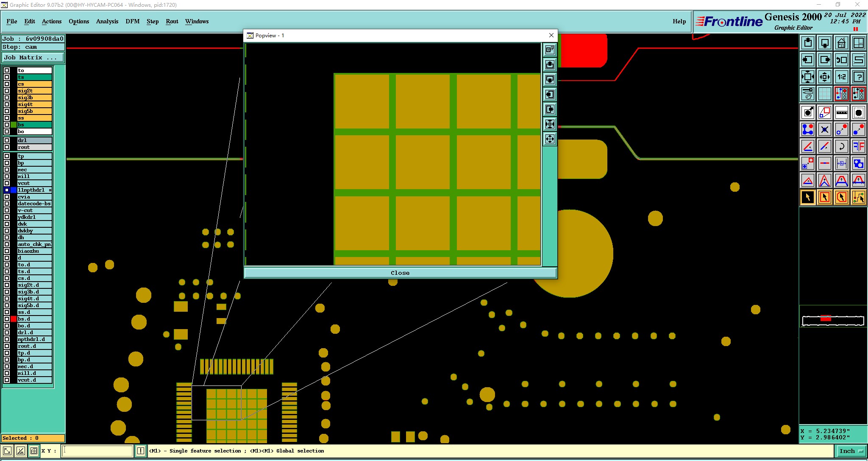Select the measurement ruler tool
This screenshot has width=868, height=461.
point(841,113)
